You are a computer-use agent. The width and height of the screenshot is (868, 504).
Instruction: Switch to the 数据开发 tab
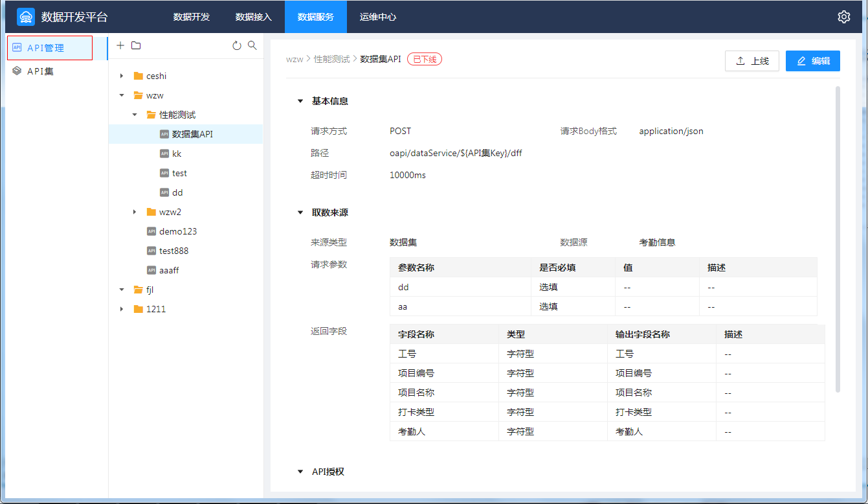pos(192,17)
